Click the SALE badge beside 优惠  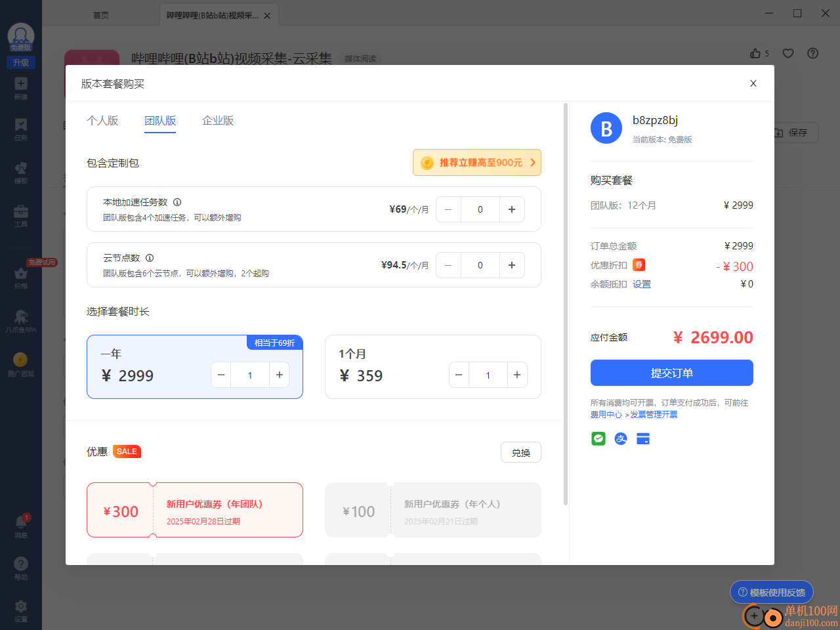tap(127, 451)
